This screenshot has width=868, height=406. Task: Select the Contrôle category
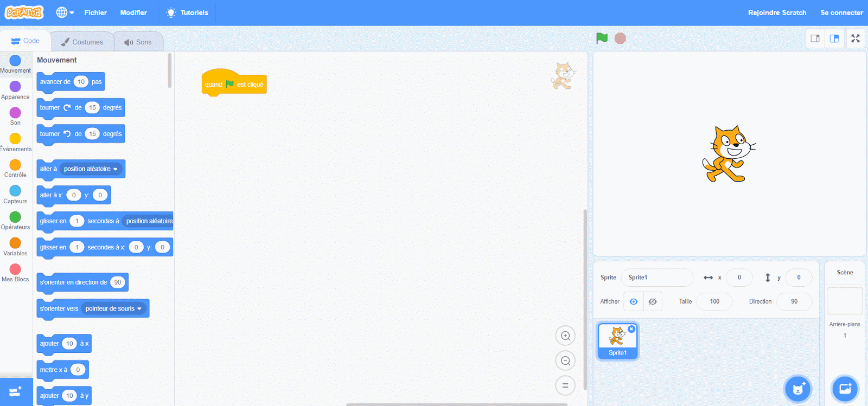point(15,168)
